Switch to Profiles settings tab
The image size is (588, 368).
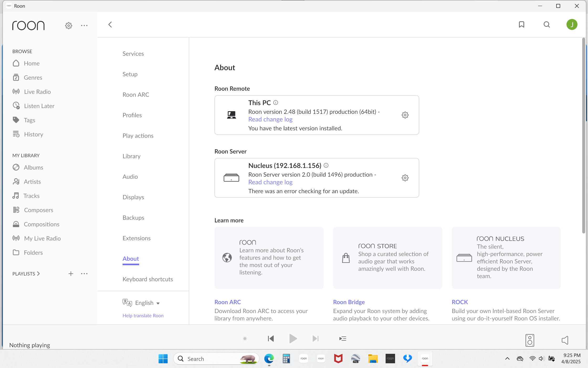click(132, 115)
